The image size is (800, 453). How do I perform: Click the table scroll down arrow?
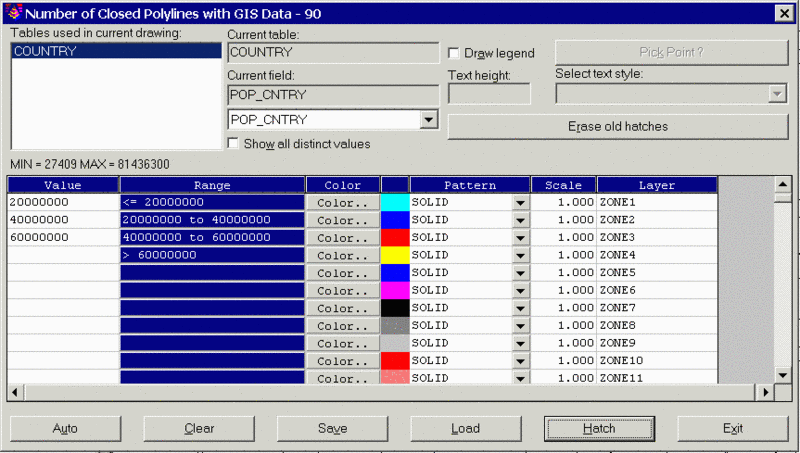[783, 376]
